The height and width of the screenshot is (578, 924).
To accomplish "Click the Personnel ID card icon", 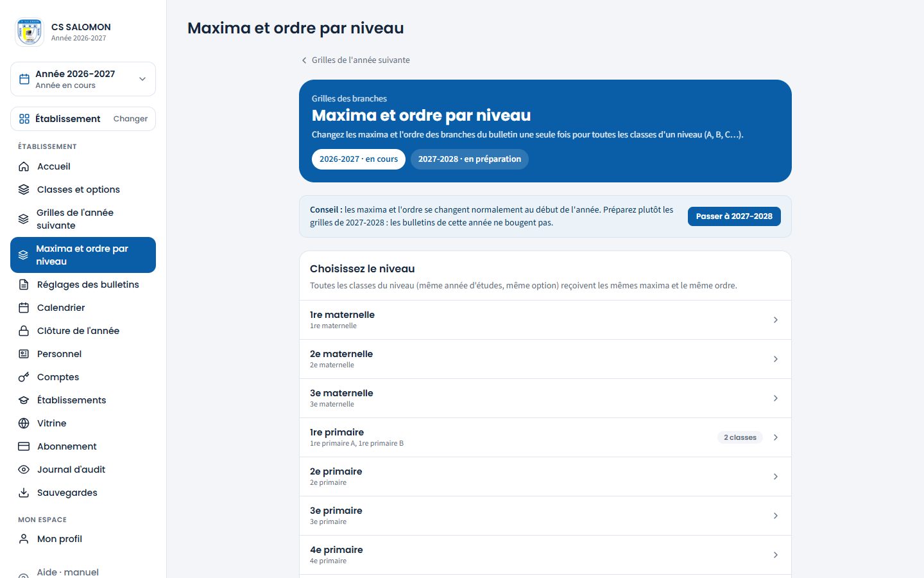I will pos(24,354).
